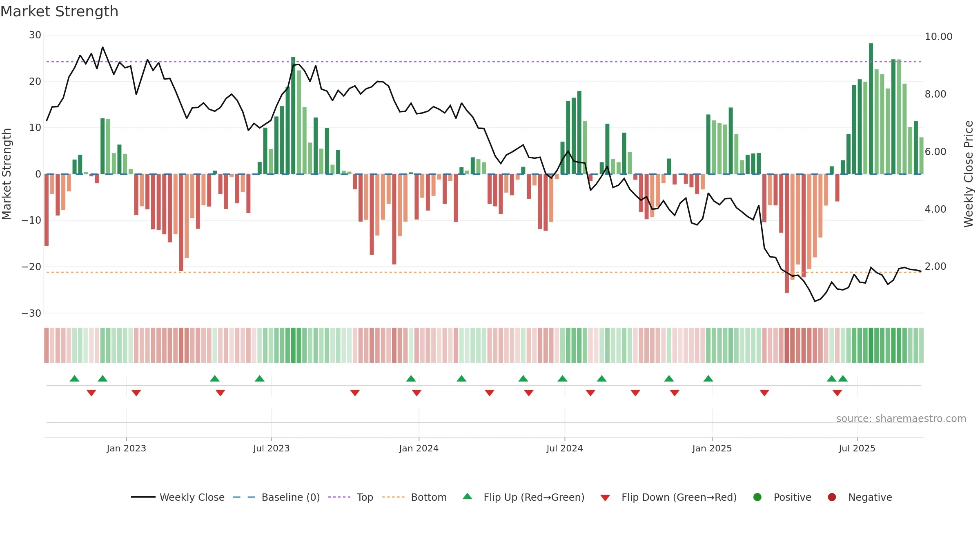The image size is (980, 551).
Task: Click the 30 tick on left axis
Action: click(35, 35)
